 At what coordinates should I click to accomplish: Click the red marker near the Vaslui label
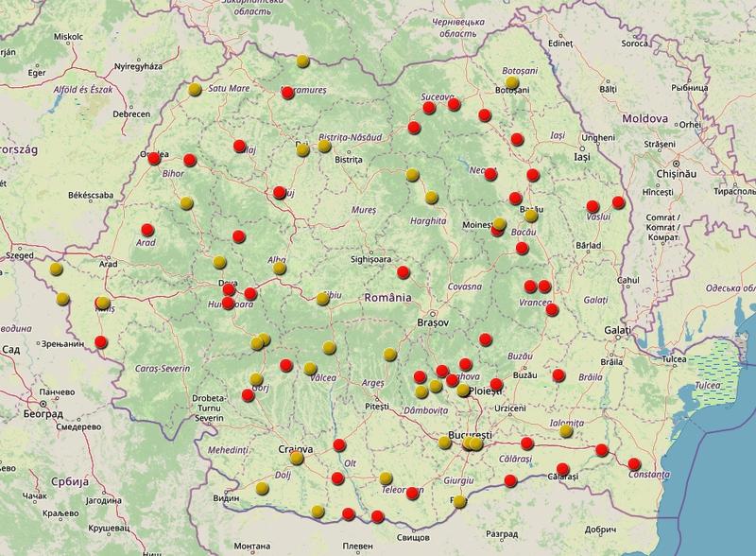[x=593, y=206]
